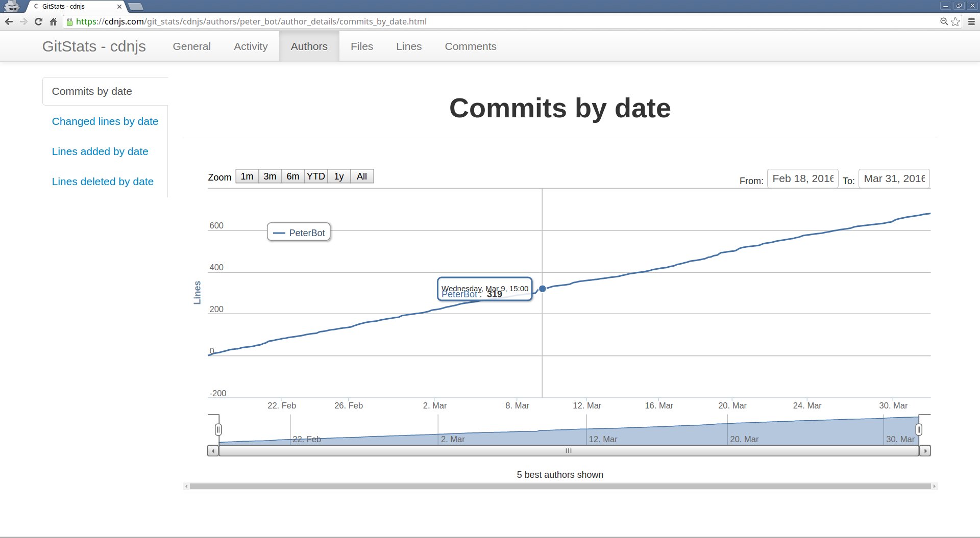This screenshot has height=538, width=980.
Task: Select Commits by date in sidebar
Action: click(x=105, y=91)
